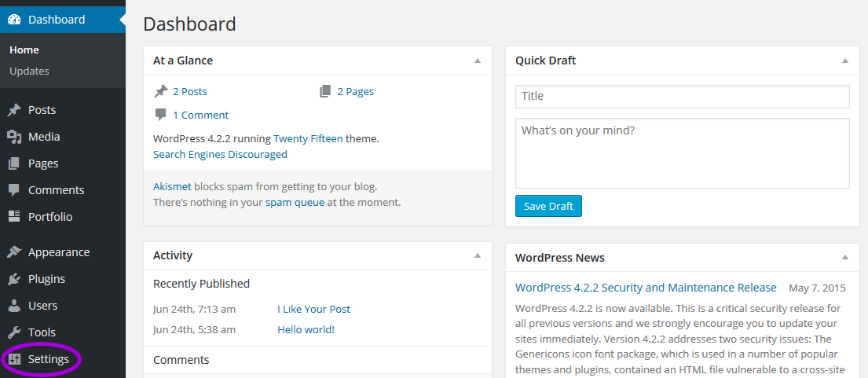868x378 pixels.
Task: Click the At a Glance widget title
Action: coord(183,61)
